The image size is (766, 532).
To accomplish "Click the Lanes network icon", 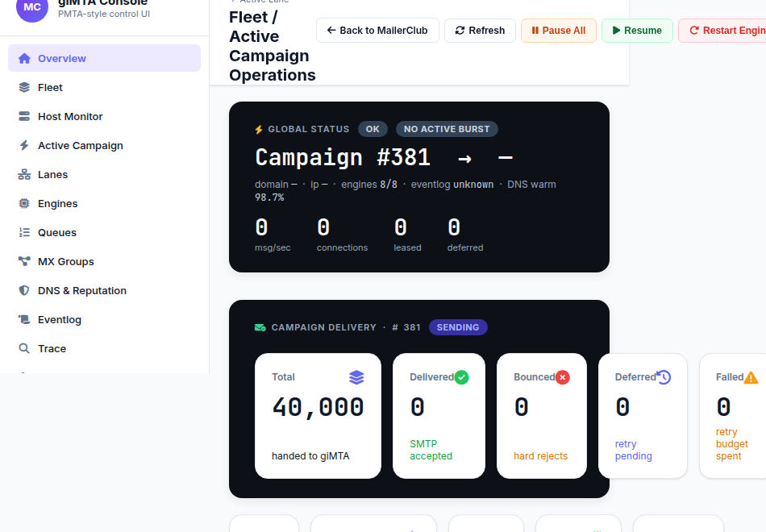I will 24,174.
